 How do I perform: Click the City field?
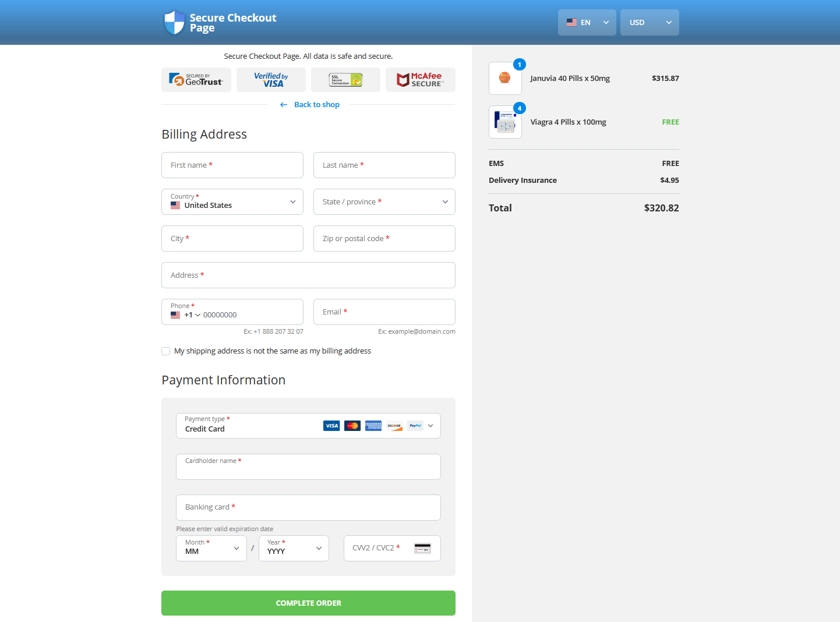(232, 239)
